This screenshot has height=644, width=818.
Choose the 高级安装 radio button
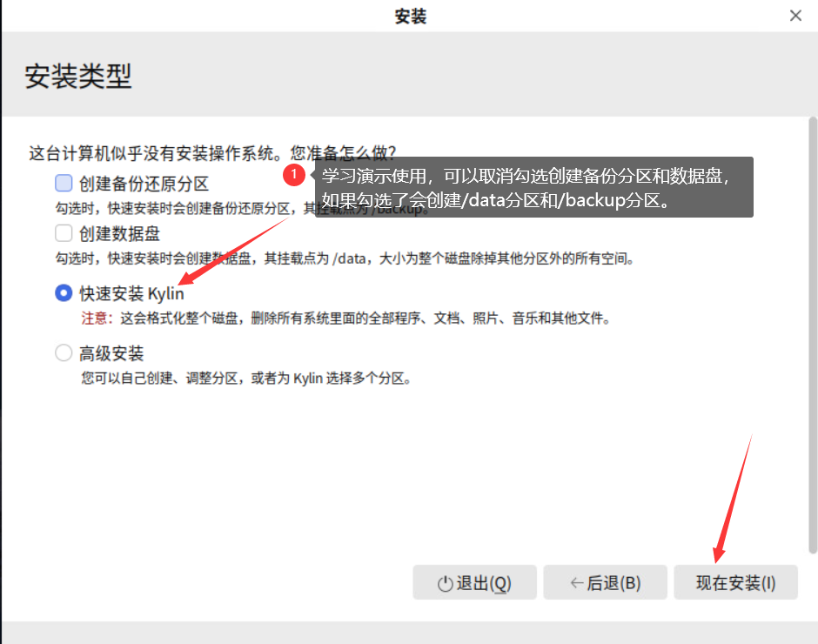[64, 352]
